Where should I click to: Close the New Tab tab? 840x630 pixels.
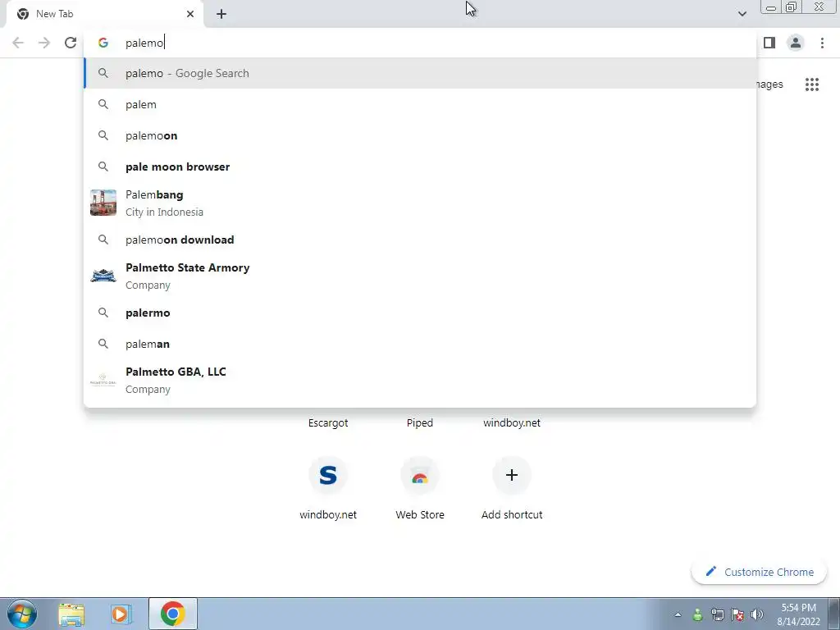coord(190,14)
